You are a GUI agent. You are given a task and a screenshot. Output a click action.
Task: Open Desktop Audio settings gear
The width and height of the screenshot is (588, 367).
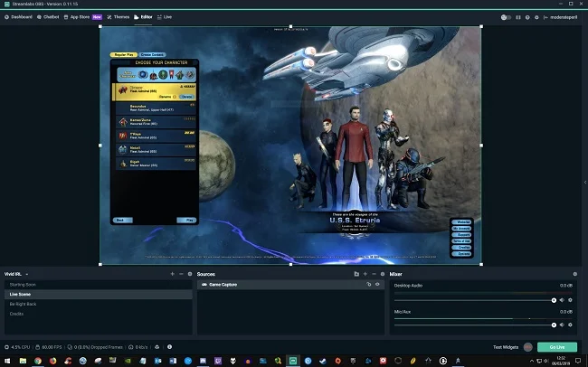coord(571,300)
